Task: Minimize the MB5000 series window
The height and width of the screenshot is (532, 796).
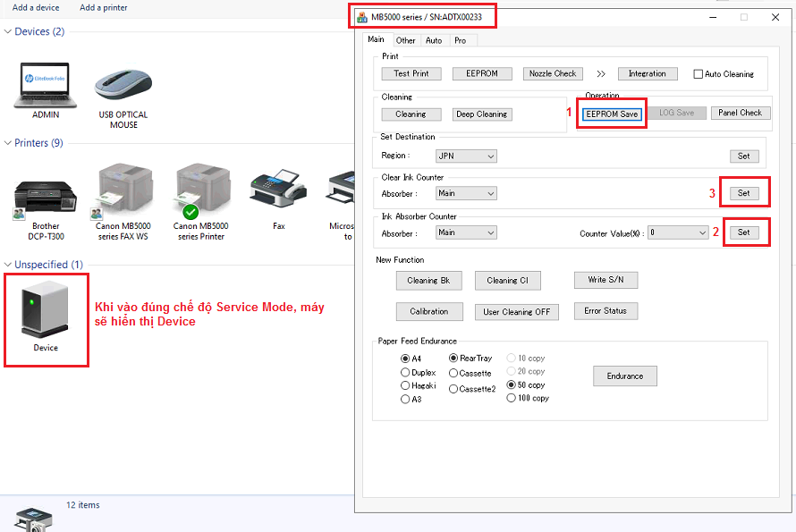Action: point(713,17)
